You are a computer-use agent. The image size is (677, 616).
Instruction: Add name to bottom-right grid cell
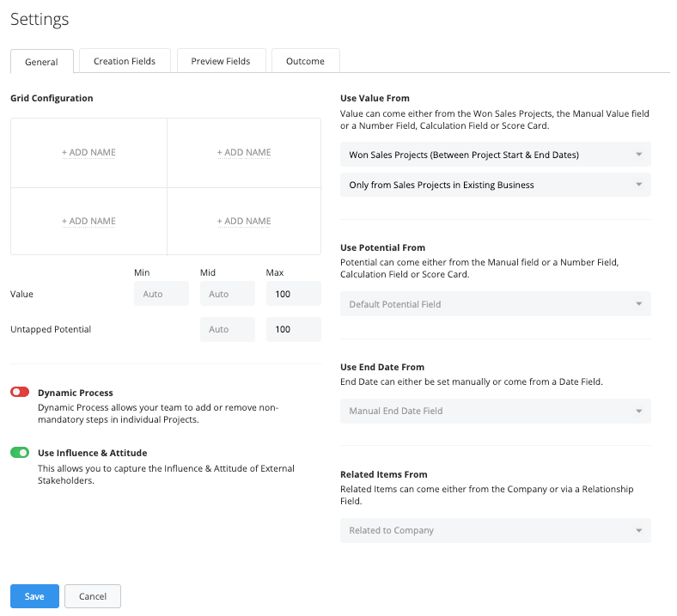point(244,222)
